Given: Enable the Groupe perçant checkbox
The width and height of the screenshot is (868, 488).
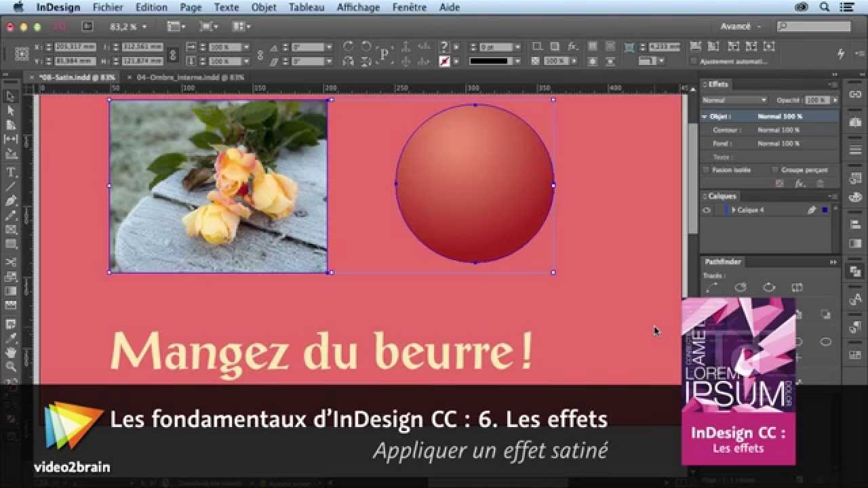Looking at the screenshot, I should click(775, 170).
